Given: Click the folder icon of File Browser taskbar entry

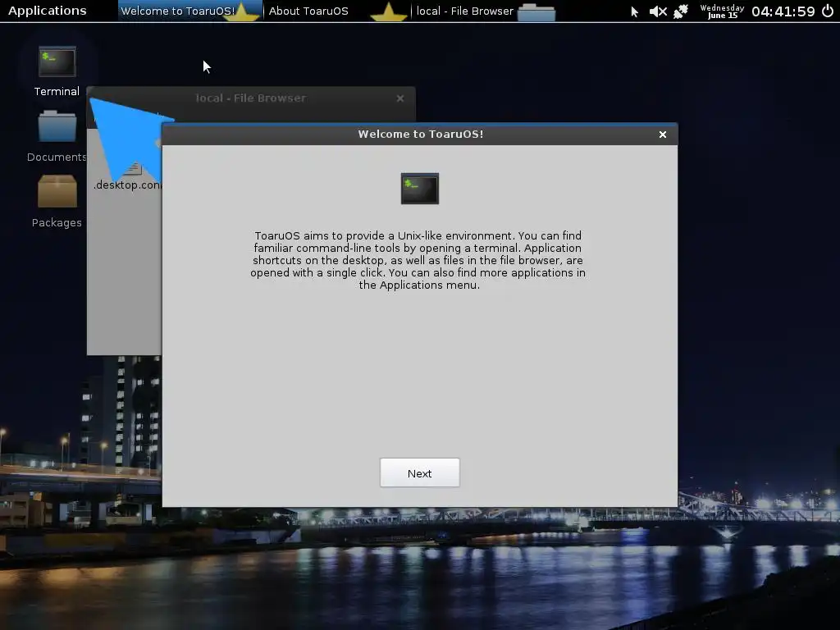Looking at the screenshot, I should click(x=536, y=11).
